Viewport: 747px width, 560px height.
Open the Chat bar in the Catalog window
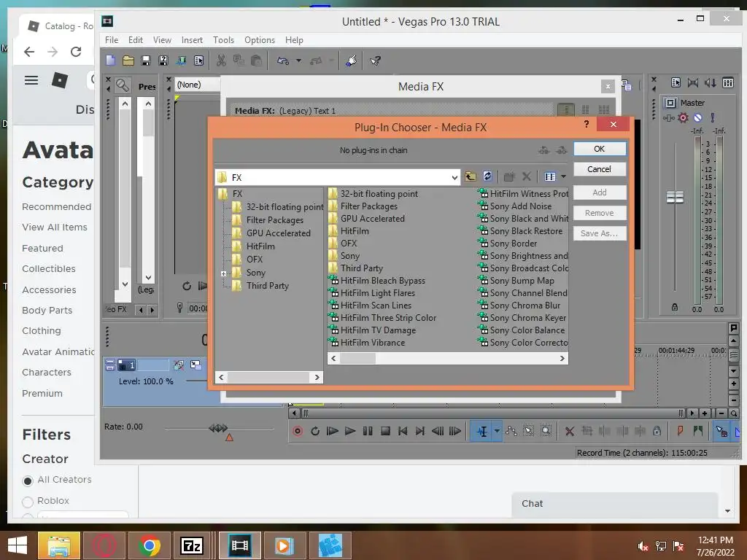615,505
